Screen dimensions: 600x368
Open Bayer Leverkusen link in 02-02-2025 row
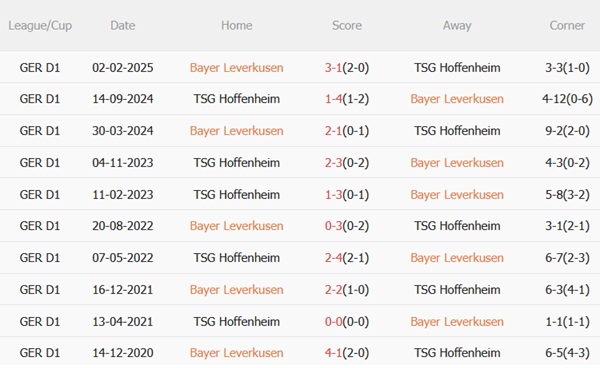coord(236,68)
